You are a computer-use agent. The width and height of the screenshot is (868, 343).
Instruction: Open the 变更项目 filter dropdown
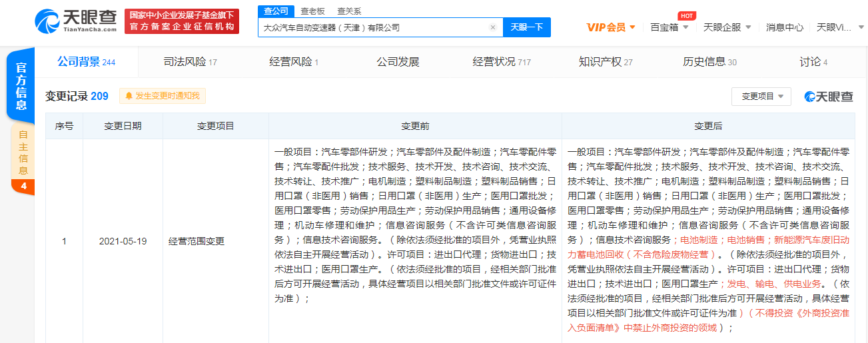click(x=761, y=96)
